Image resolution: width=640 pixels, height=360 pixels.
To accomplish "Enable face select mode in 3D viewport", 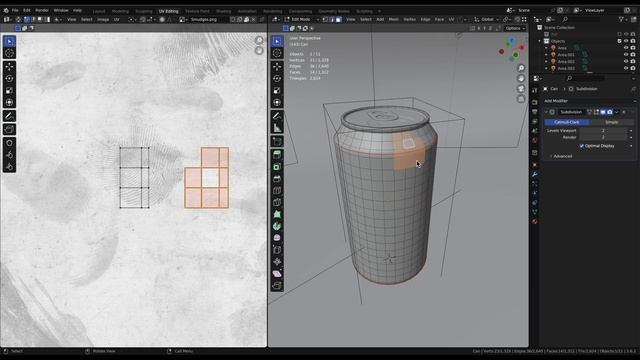I will (338, 19).
